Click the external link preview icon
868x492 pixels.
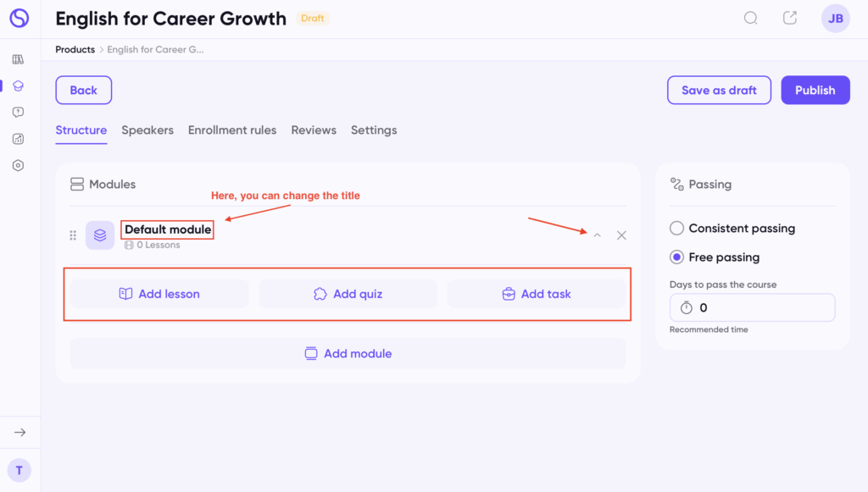(x=790, y=18)
